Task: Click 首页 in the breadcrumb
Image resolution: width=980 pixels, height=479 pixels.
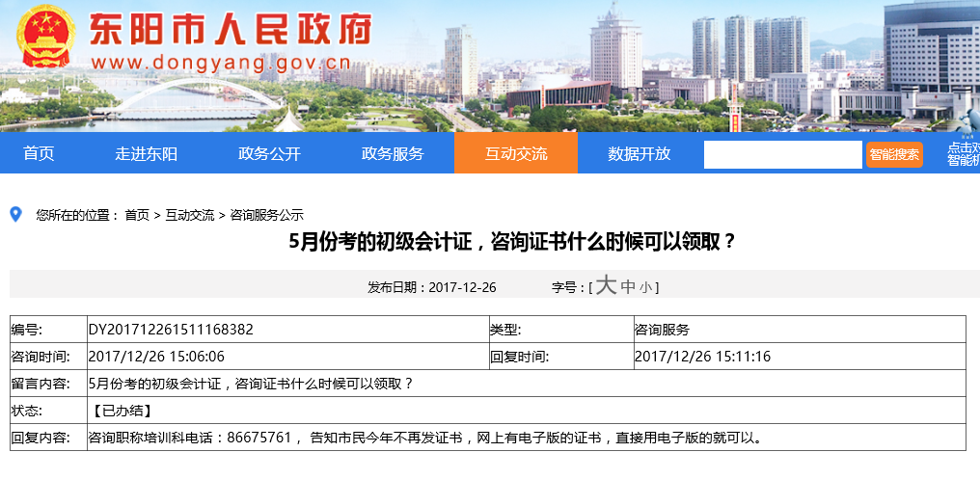Action: (137, 215)
